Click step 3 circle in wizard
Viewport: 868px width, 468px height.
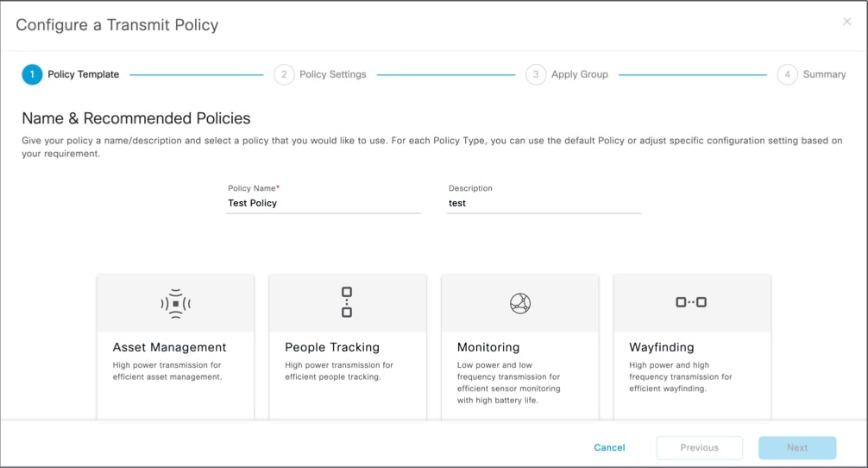pyautogui.click(x=536, y=74)
